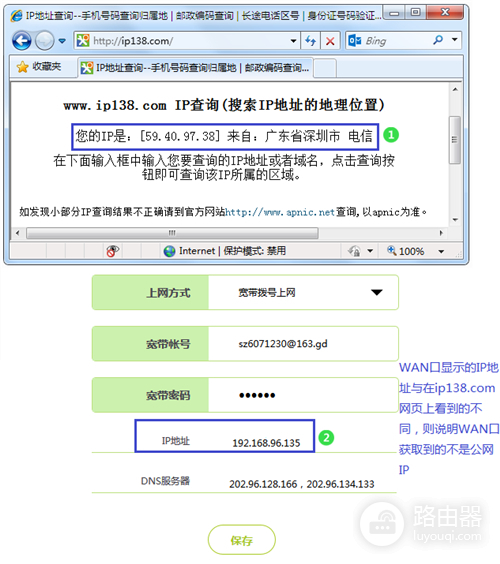
Task: Open the recent pages dropdown arrow
Action: pyautogui.click(x=62, y=41)
